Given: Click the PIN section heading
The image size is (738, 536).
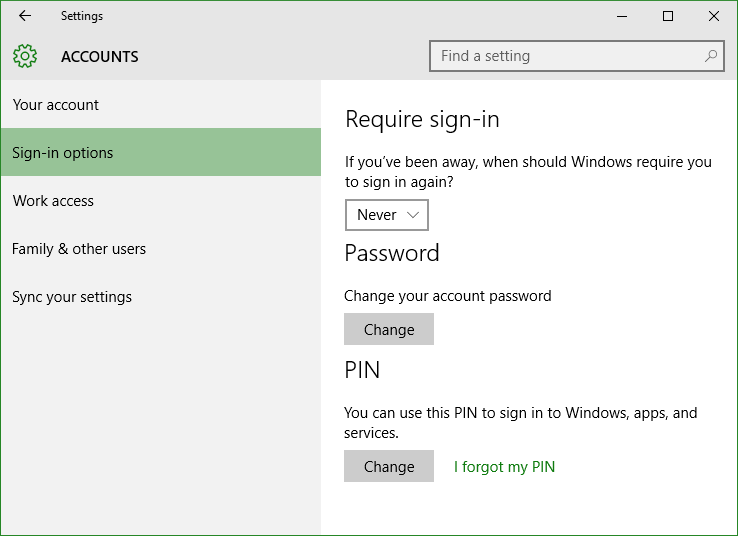Looking at the screenshot, I should pyautogui.click(x=362, y=370).
